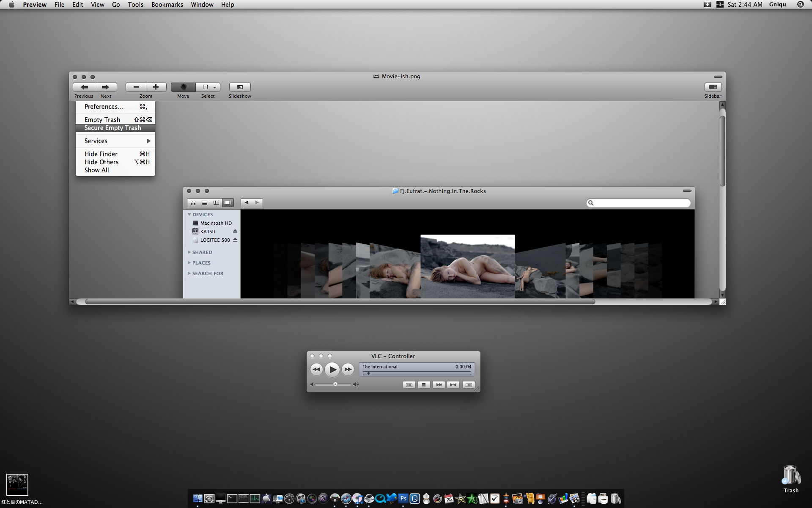Open the Bookmarks menu
This screenshot has height=508, width=812.
167,5
